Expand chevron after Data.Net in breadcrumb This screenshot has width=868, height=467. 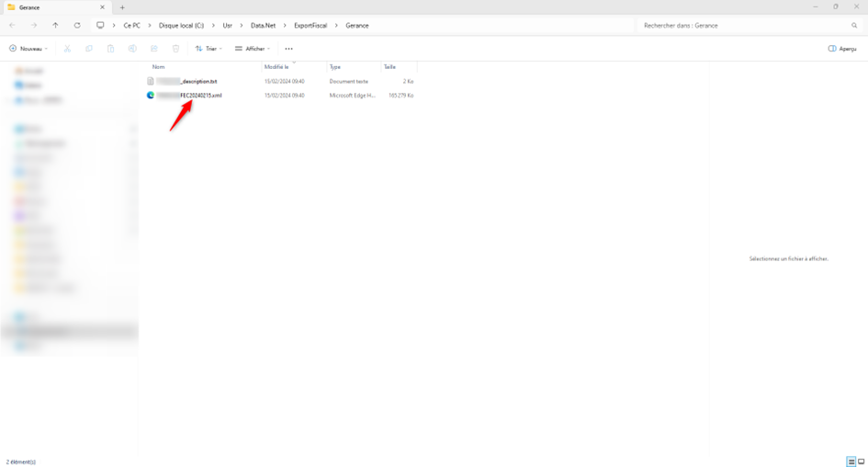point(285,26)
